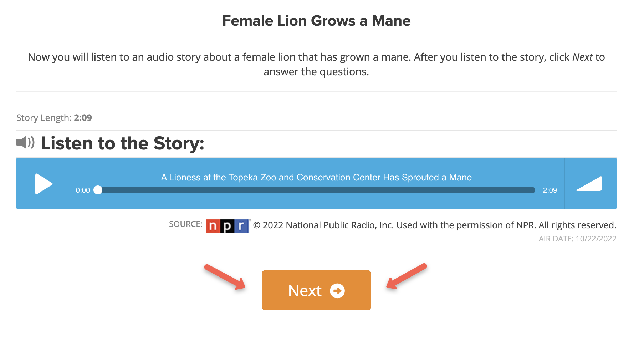Click the left red arrow pointing at Next
Screen dimensions: 644x351
[x=225, y=277]
